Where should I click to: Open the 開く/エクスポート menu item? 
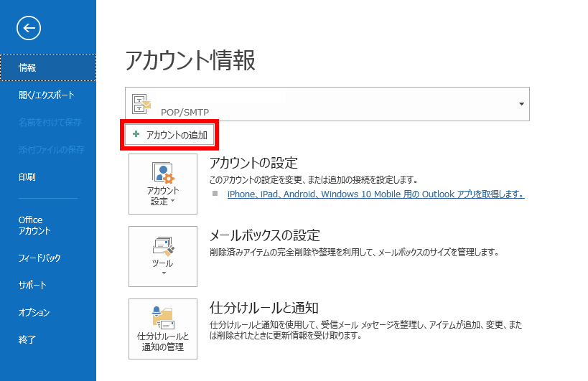(48, 95)
